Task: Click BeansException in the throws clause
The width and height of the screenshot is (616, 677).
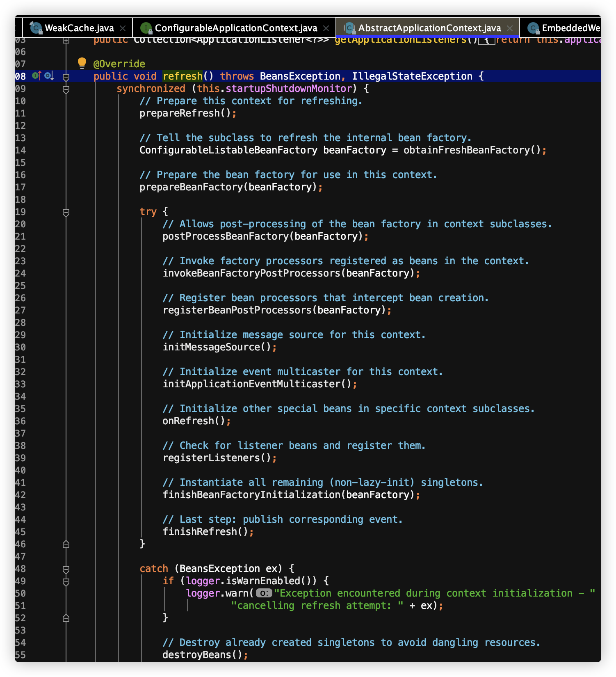Action: coord(300,76)
